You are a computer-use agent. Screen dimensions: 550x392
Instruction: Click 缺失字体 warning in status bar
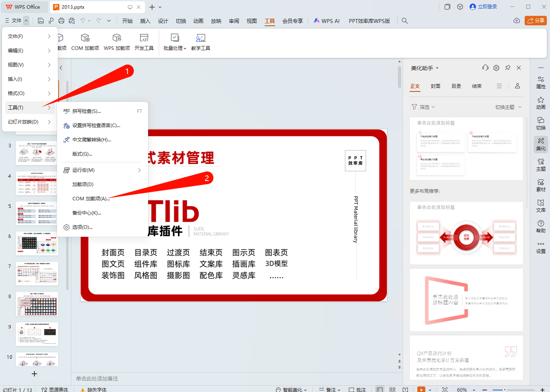pyautogui.click(x=93, y=390)
